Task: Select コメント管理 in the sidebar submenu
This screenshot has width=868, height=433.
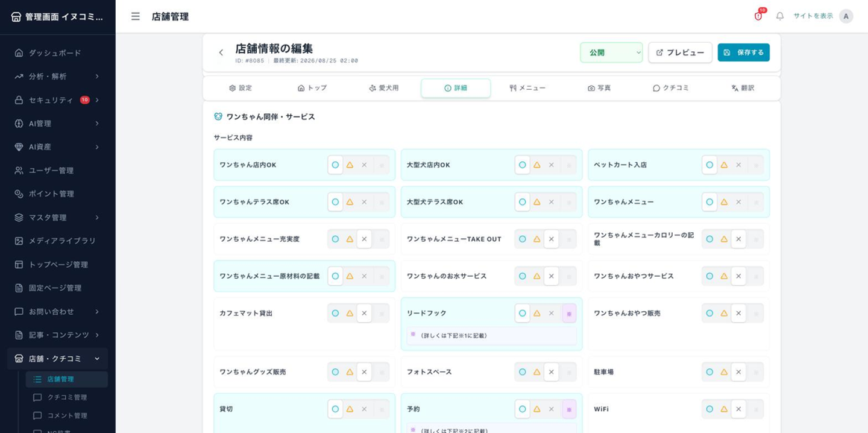Action: point(67,416)
